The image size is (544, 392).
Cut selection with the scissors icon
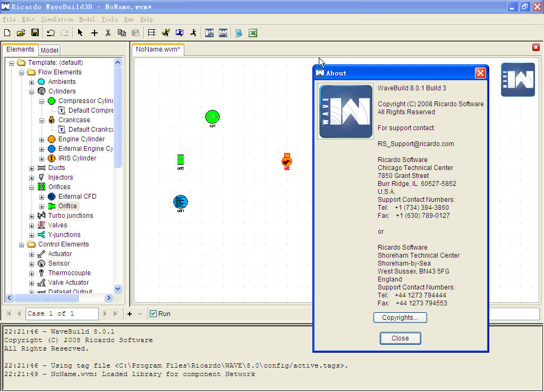(108, 33)
